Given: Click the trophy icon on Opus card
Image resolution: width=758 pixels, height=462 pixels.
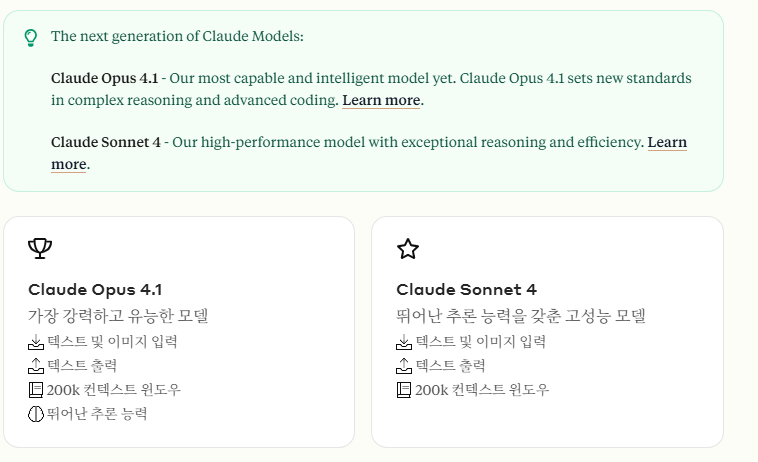Looking at the screenshot, I should [40, 248].
